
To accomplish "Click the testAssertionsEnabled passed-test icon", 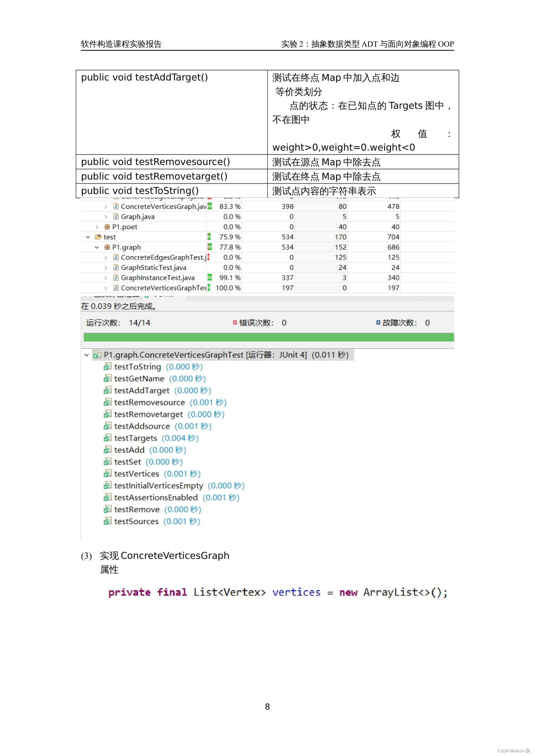I will 108,497.
